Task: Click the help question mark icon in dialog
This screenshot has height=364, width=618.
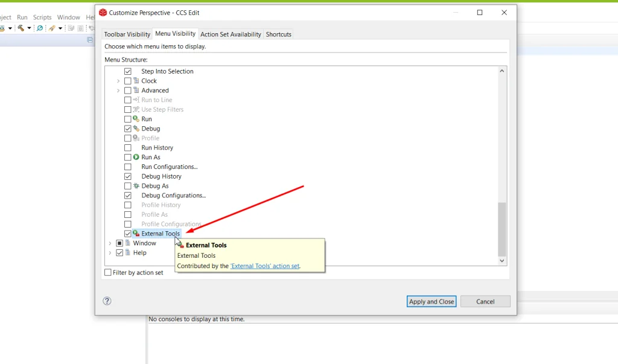Action: click(107, 301)
